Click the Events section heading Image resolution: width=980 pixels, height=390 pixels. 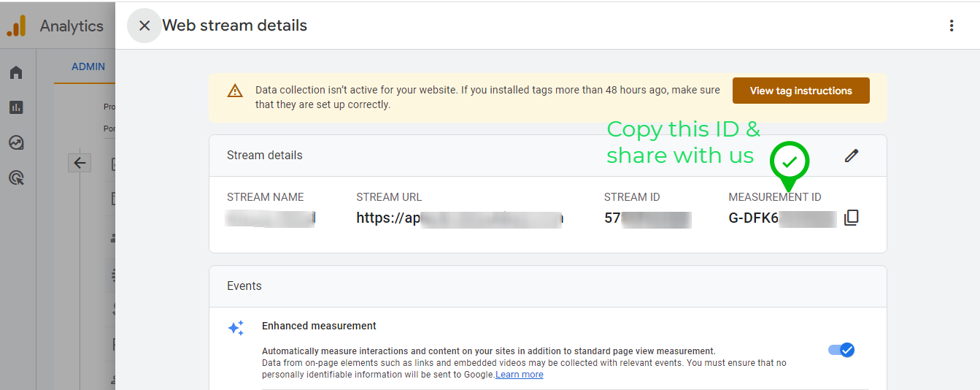(244, 286)
